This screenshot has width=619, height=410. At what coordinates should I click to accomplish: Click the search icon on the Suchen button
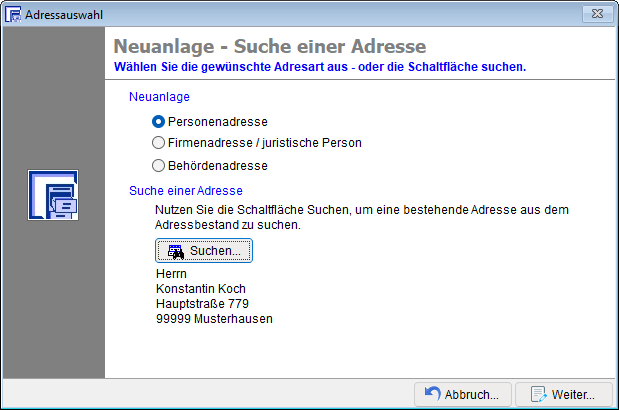click(x=176, y=251)
